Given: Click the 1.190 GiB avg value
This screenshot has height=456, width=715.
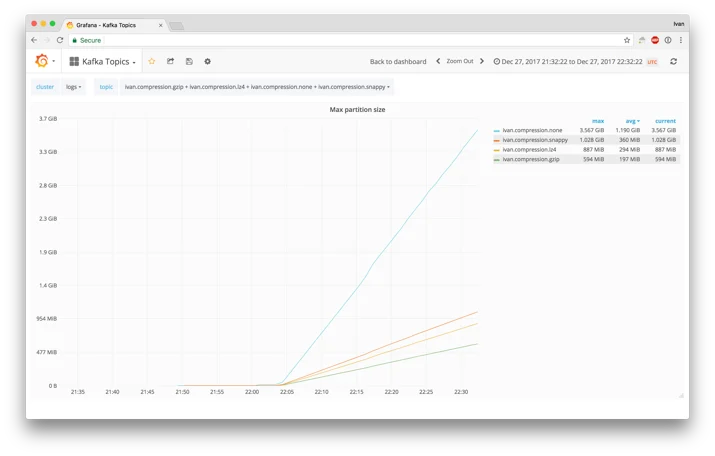Looking at the screenshot, I should (x=628, y=130).
